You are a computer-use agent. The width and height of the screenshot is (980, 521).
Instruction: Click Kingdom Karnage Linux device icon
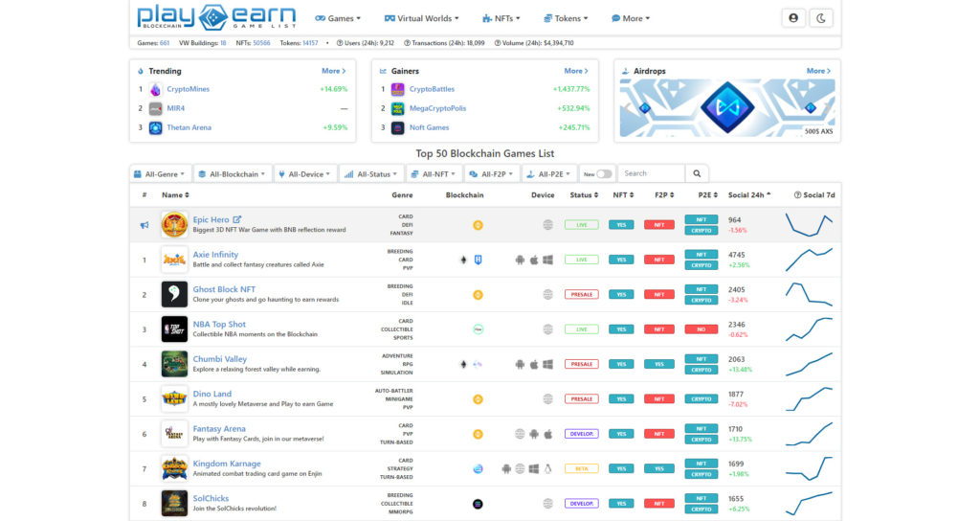(548, 468)
